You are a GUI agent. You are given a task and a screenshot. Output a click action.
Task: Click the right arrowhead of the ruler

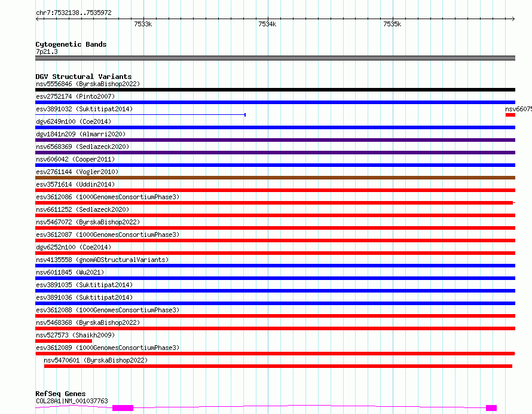click(x=513, y=19)
